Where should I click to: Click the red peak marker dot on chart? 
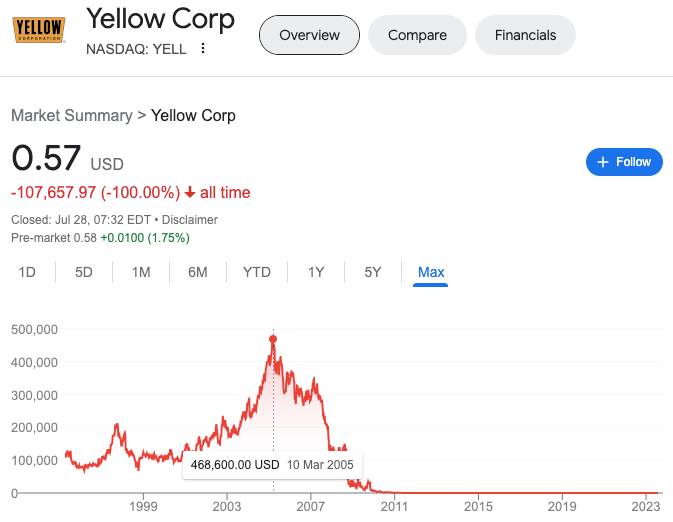pos(273,339)
